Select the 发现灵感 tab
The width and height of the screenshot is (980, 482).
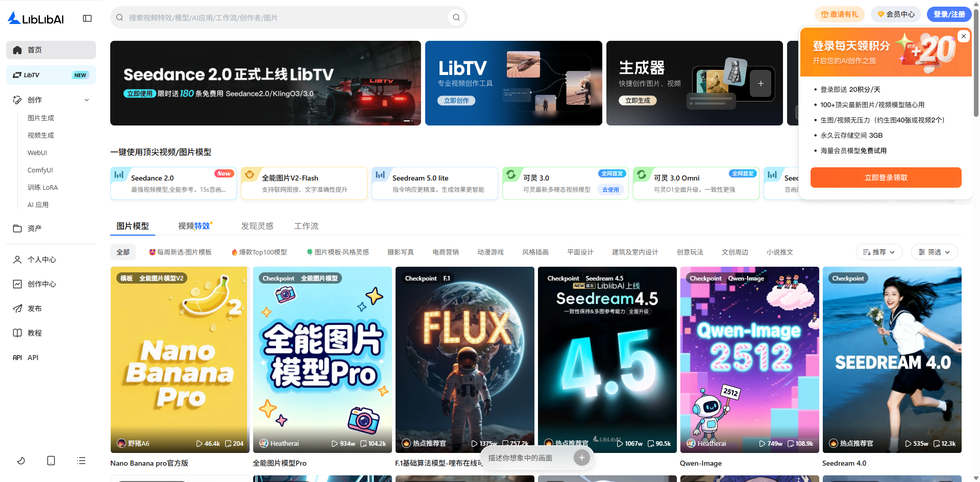(x=257, y=226)
